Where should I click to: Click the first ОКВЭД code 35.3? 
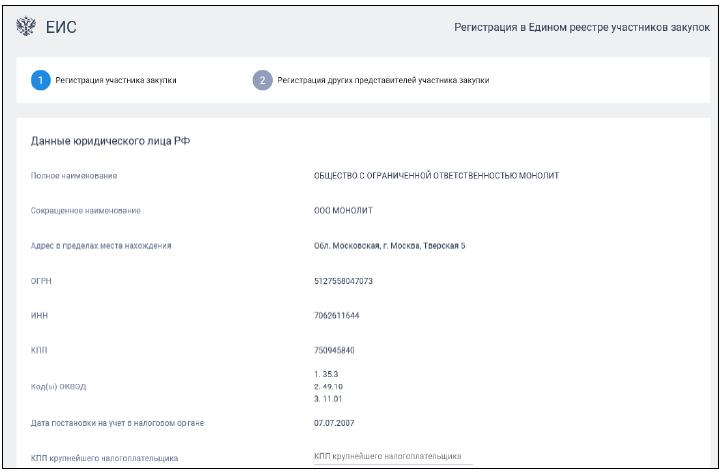coord(328,372)
